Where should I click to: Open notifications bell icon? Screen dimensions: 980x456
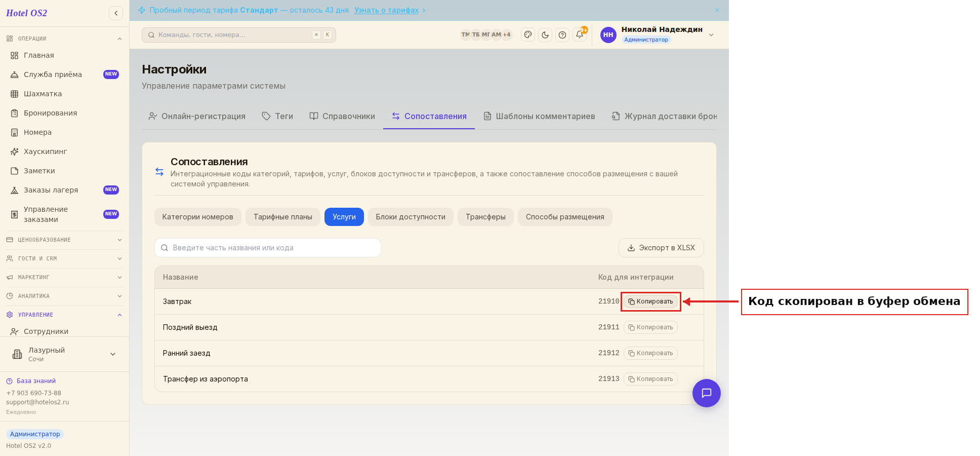click(x=580, y=35)
